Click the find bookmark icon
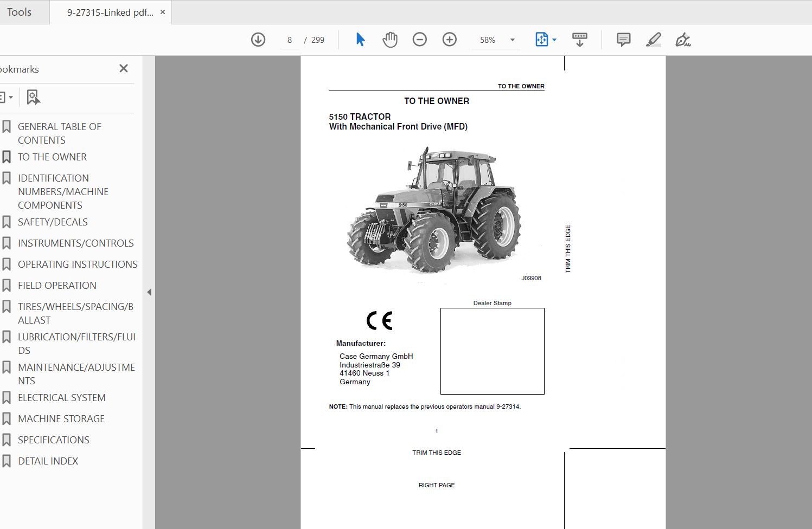The image size is (812, 529). tap(33, 98)
